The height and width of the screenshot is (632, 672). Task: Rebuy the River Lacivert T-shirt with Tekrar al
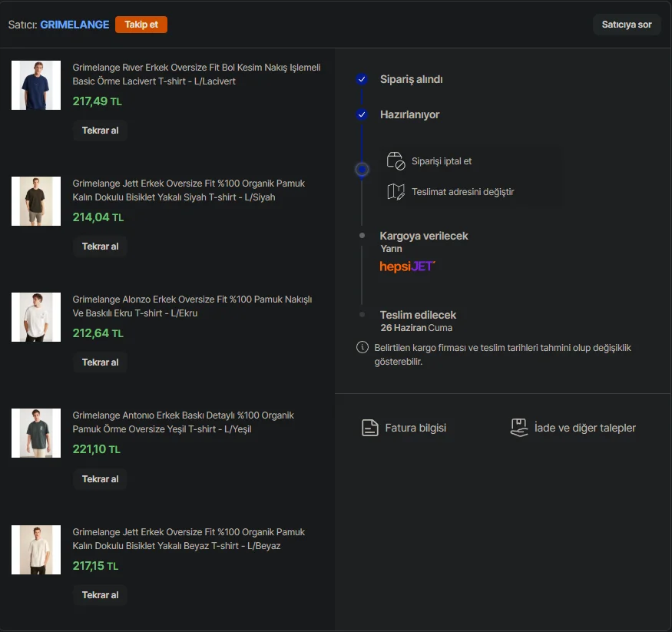point(100,131)
